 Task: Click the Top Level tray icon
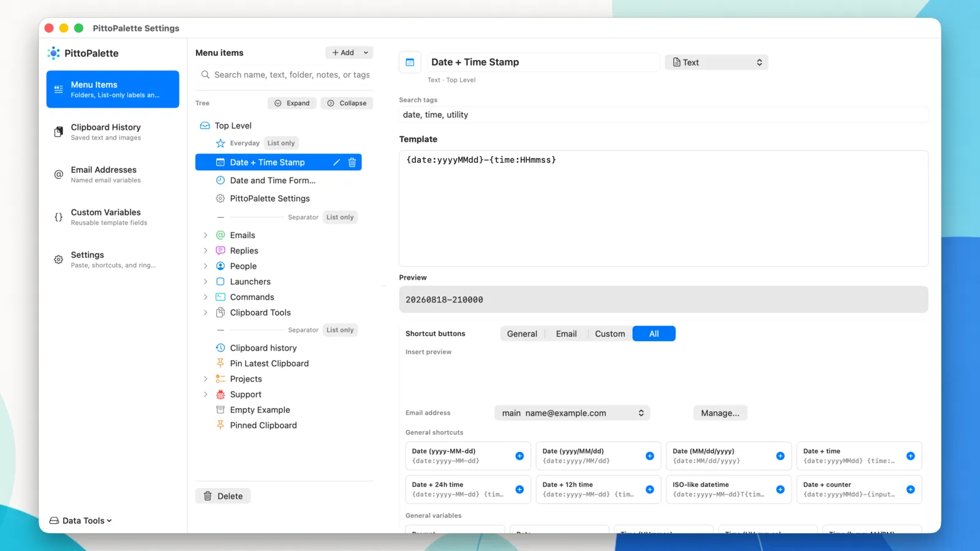205,126
